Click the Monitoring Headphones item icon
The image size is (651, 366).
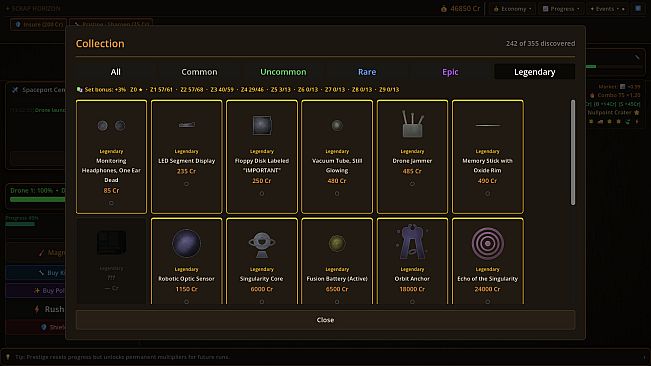coord(111,125)
